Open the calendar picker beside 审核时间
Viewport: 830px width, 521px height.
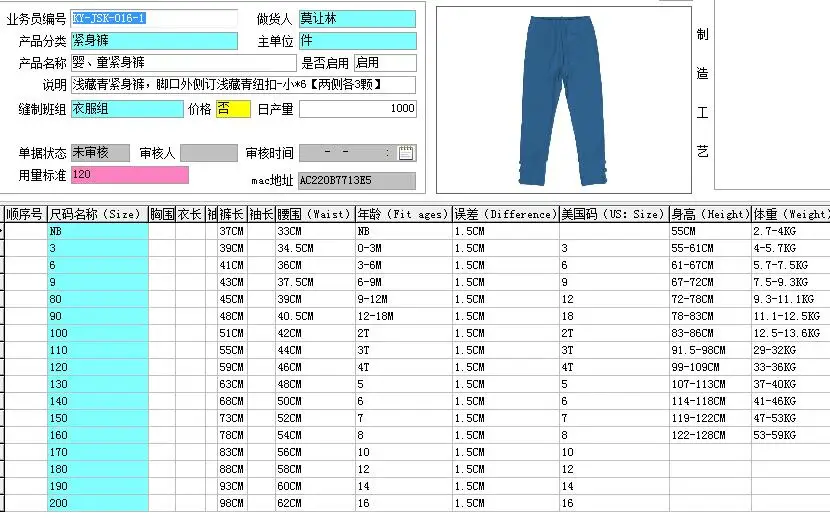click(406, 153)
